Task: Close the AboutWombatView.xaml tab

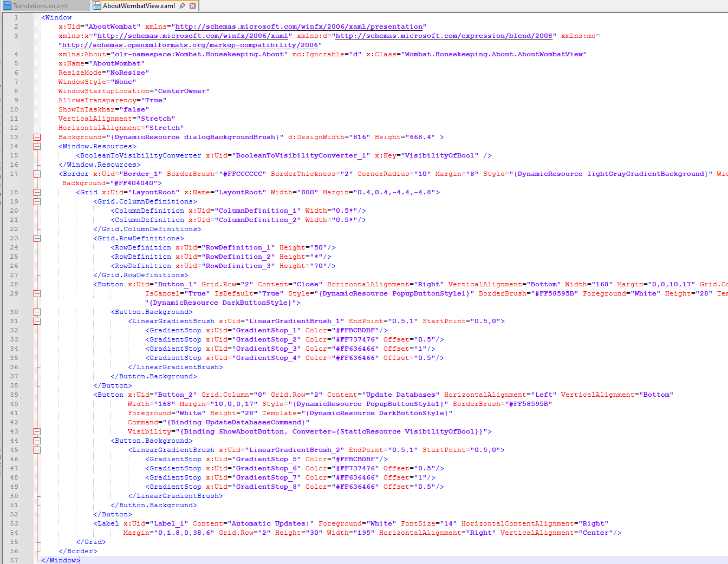Action: tap(192, 5)
